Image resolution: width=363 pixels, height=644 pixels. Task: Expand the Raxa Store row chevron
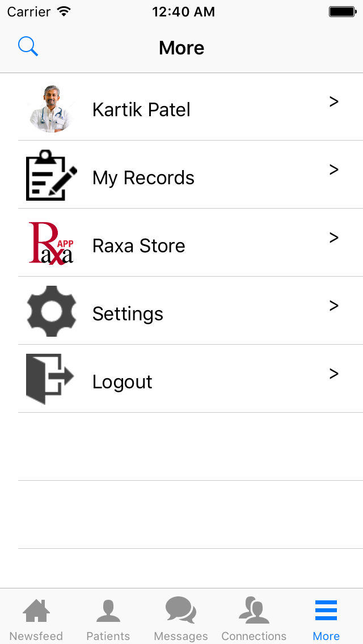[x=334, y=238]
